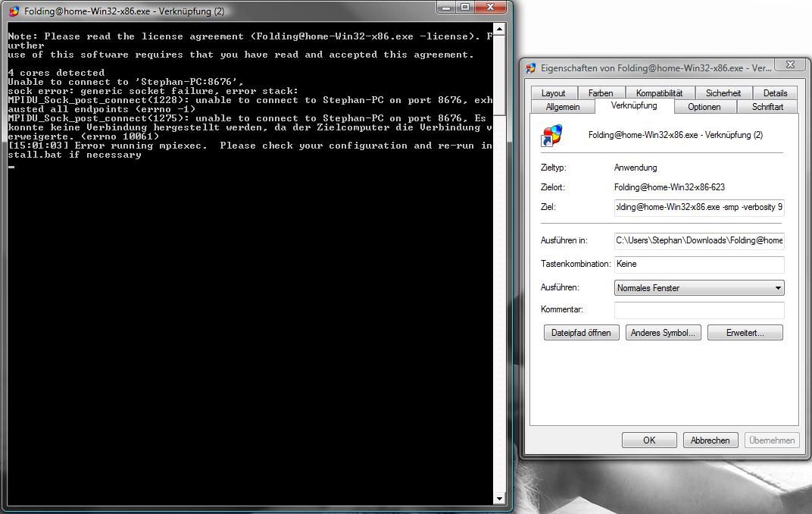
Task: Close the Eigenschaften properties dialog
Action: pos(790,64)
